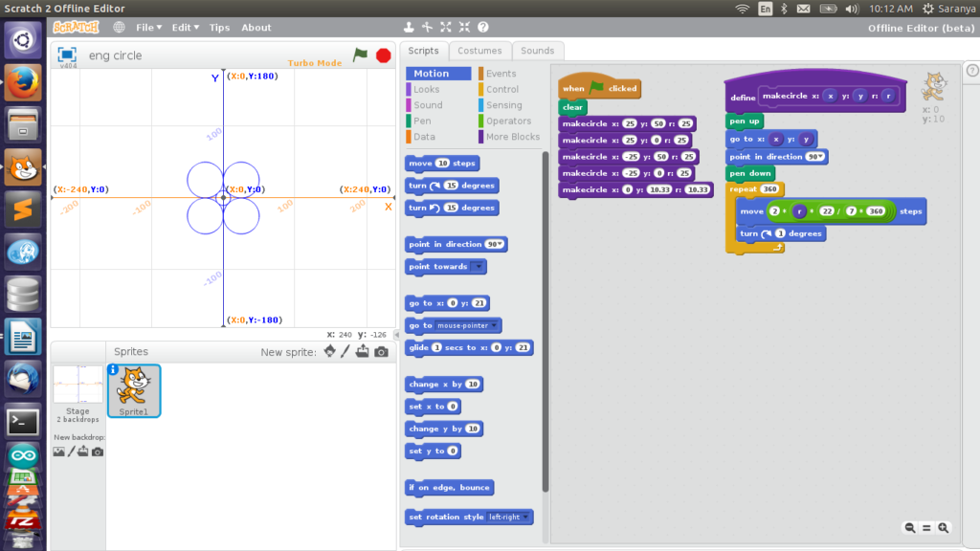Expand Sprite1 info with the i button
The image size is (980, 551).
click(114, 371)
